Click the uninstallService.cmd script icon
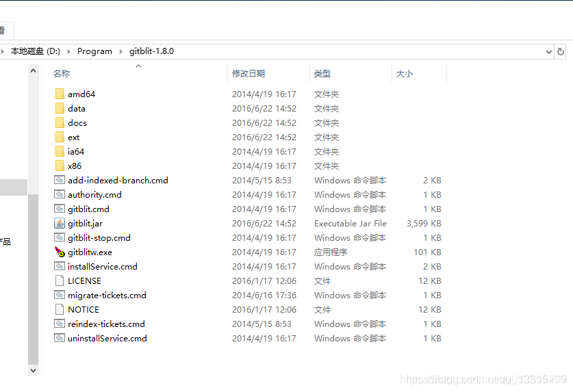The height and width of the screenshot is (392, 573). [60, 338]
